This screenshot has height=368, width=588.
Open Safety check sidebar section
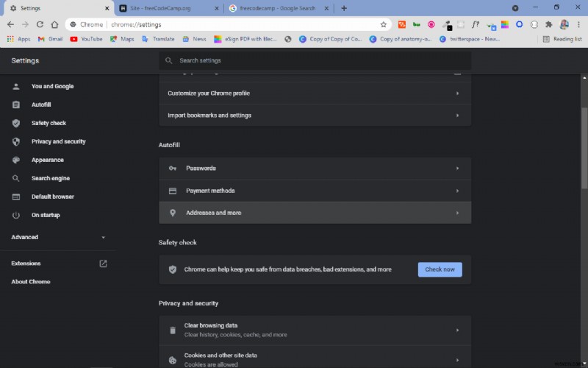49,123
